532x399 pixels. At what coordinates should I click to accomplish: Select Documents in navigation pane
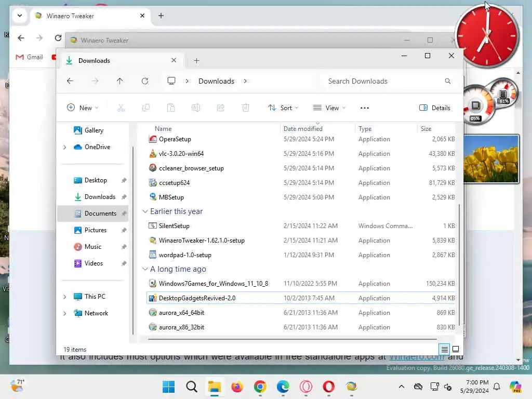[93, 214]
